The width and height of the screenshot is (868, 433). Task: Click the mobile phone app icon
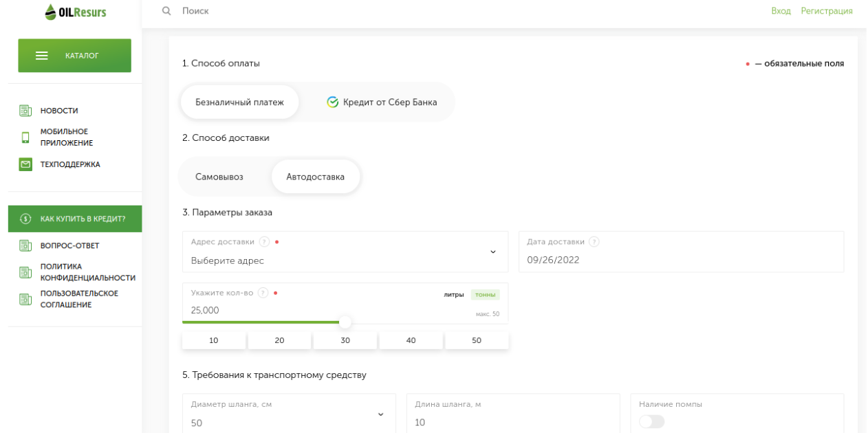(25, 137)
